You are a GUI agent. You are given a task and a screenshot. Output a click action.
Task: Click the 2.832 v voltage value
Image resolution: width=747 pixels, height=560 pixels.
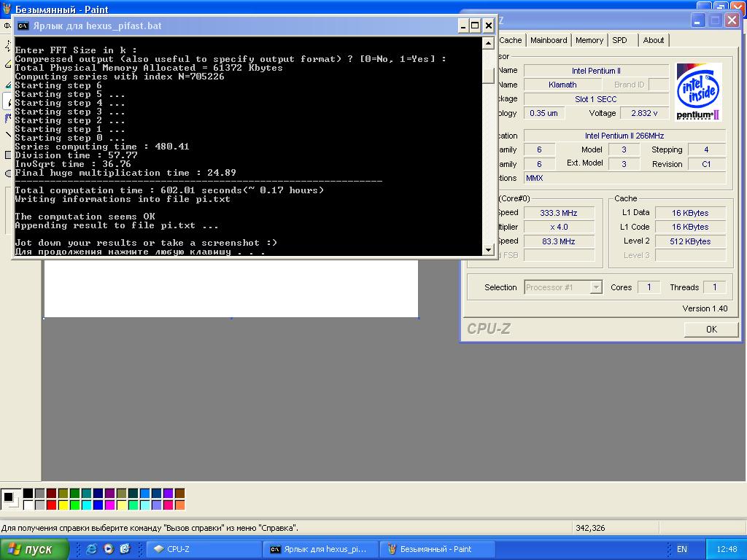644,113
